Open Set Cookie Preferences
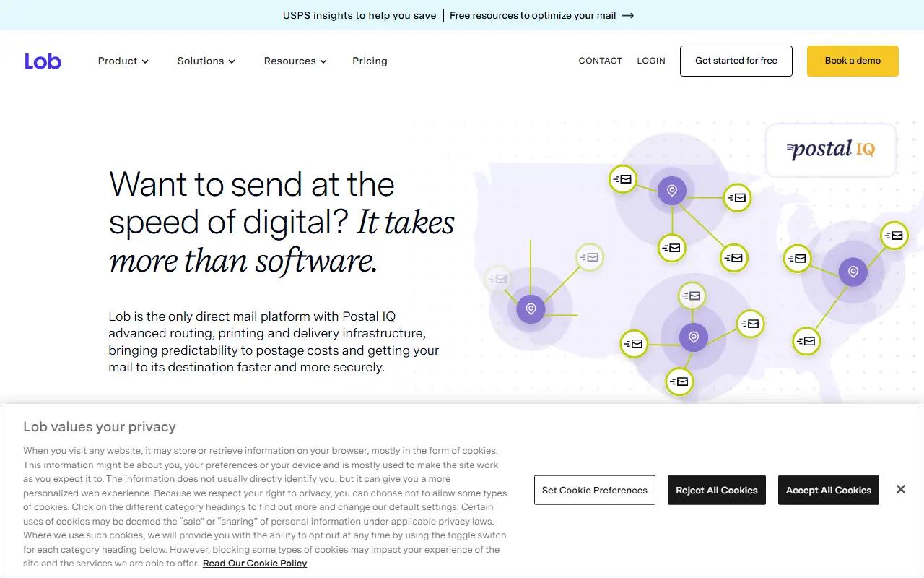924x578 pixels. (595, 490)
